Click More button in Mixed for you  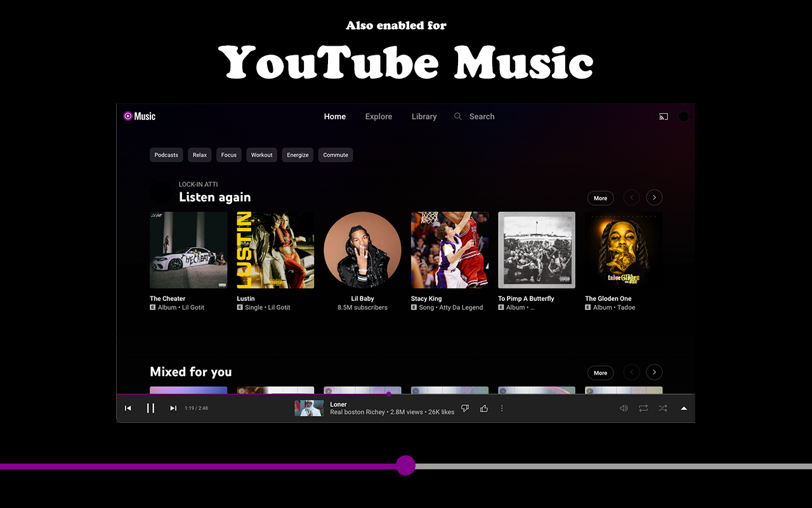point(601,373)
